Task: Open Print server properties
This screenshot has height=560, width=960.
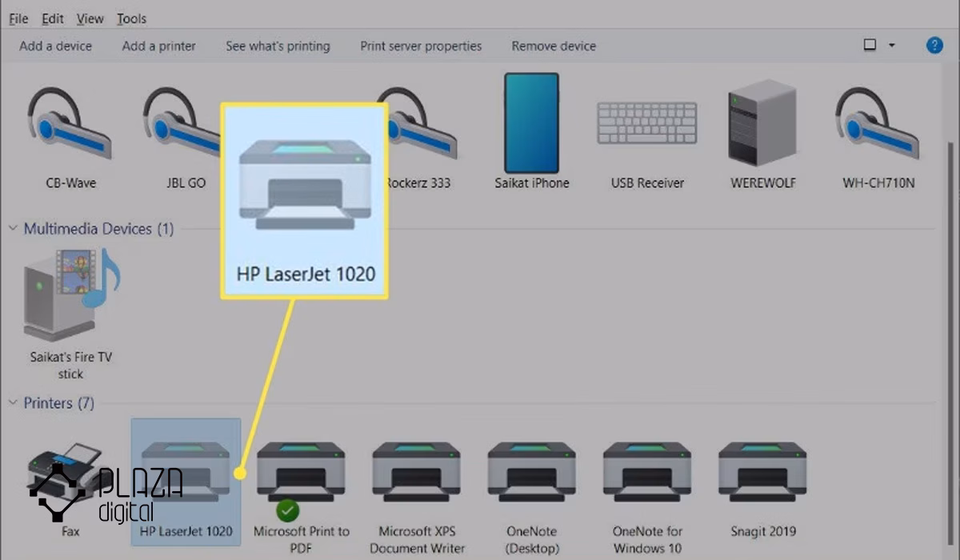Action: [x=421, y=46]
